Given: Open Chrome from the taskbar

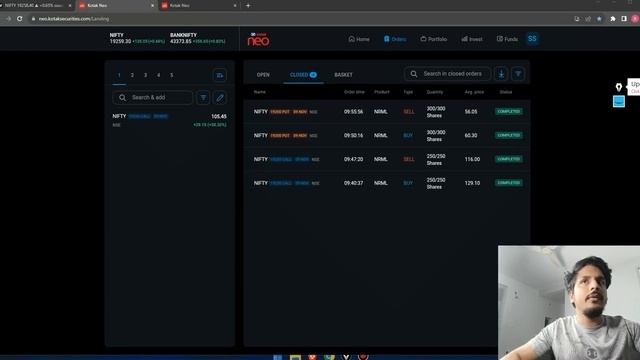Looking at the screenshot, I should tap(329, 357).
